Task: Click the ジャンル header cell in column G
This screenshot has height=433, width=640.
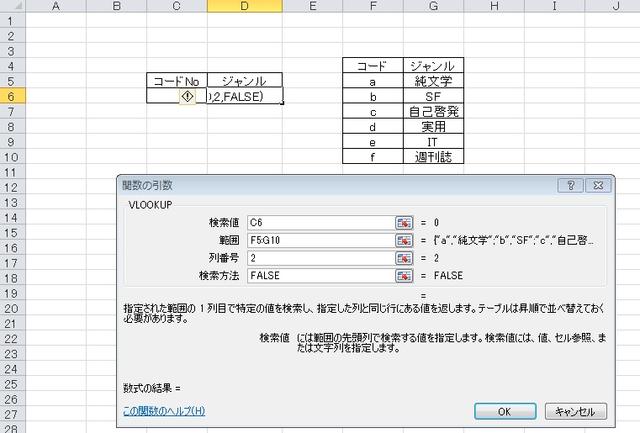Action: tap(433, 66)
